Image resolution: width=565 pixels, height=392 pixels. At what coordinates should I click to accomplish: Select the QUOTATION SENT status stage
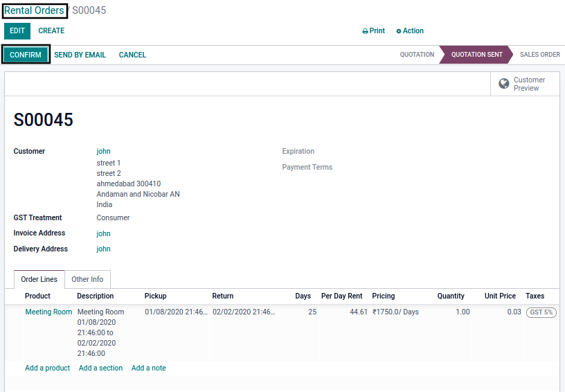tap(476, 55)
